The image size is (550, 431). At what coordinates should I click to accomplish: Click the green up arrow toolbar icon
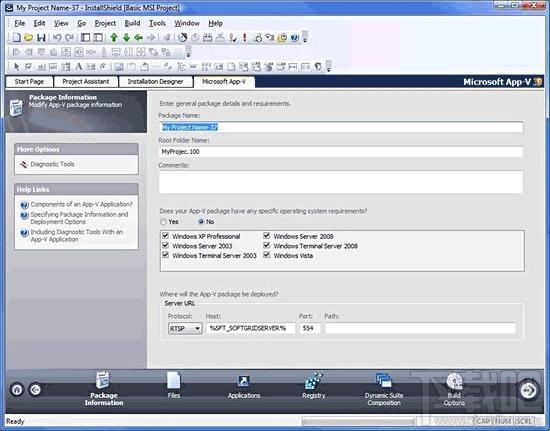[114, 38]
